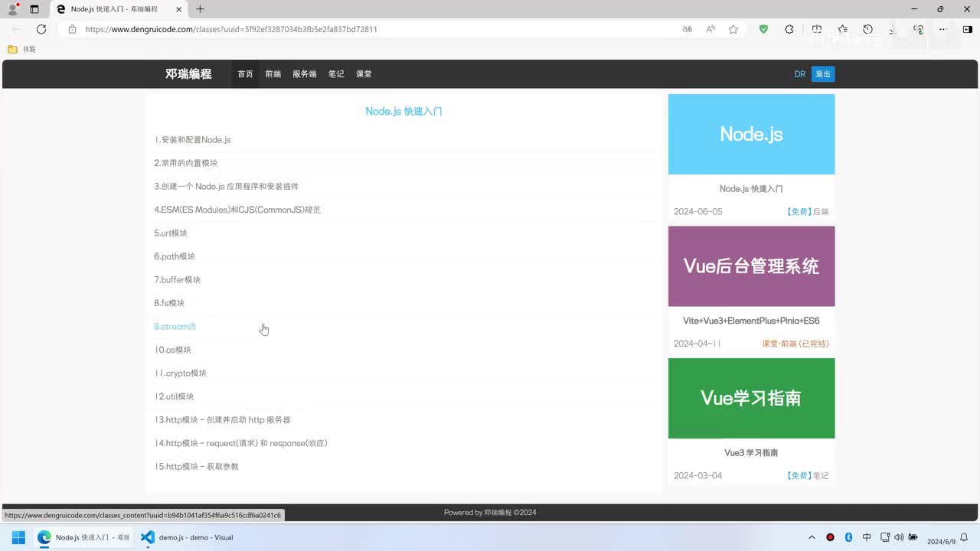Viewport: 980px width, 551px height.
Task: Open network status tray icon
Action: 885,537
